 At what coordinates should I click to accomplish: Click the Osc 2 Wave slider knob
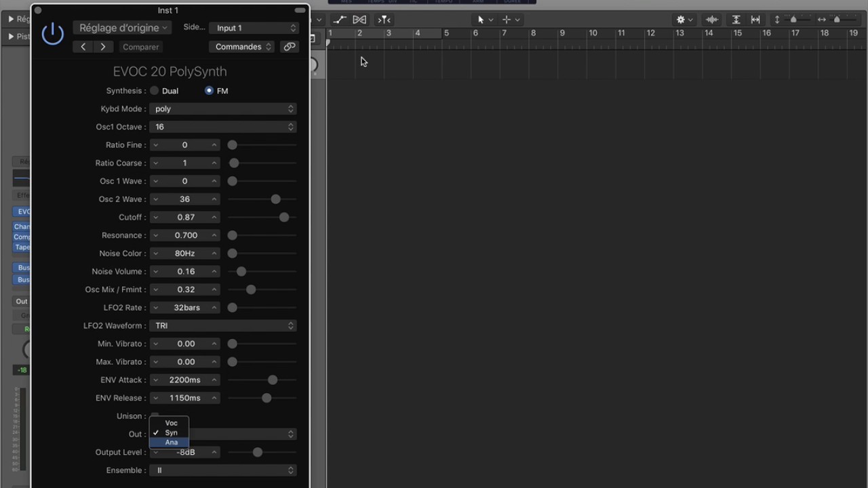point(275,199)
